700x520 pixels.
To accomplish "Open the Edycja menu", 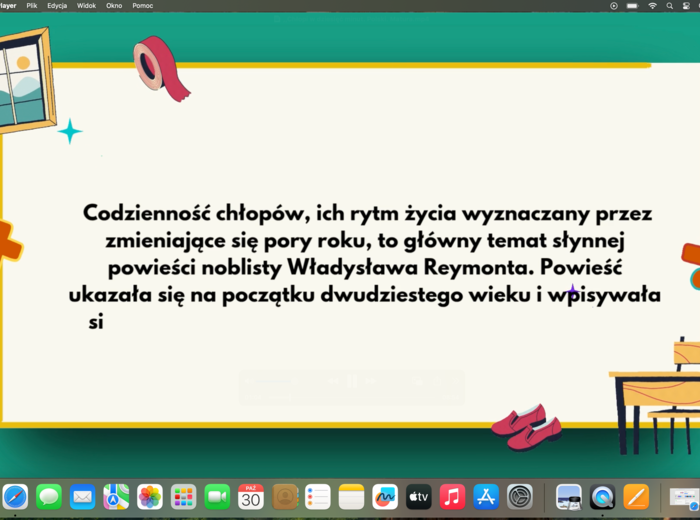I will [x=57, y=6].
